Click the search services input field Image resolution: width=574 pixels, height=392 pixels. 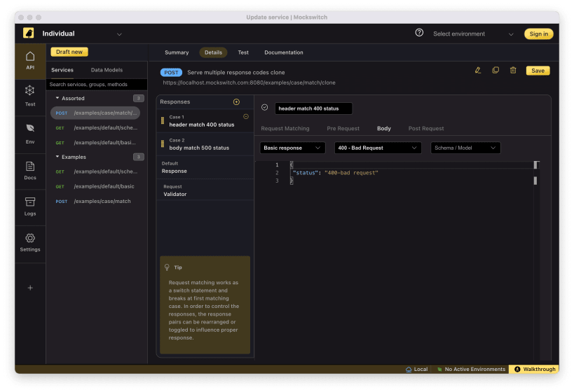pos(97,84)
